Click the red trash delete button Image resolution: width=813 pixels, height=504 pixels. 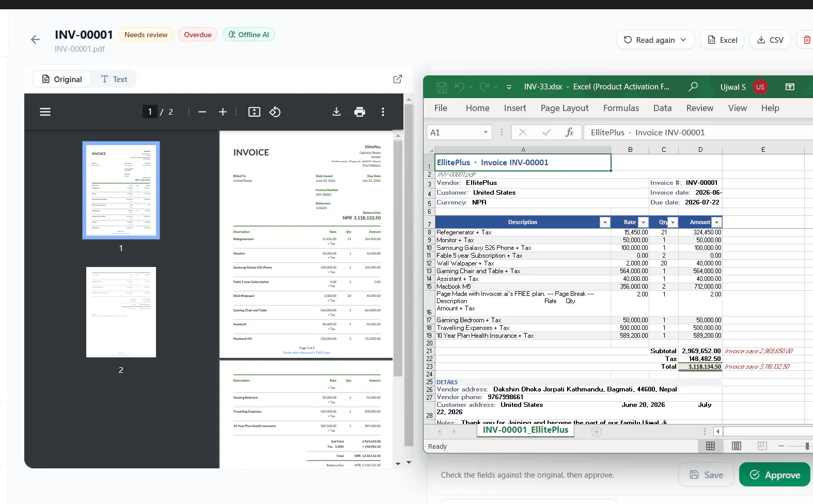pos(806,40)
